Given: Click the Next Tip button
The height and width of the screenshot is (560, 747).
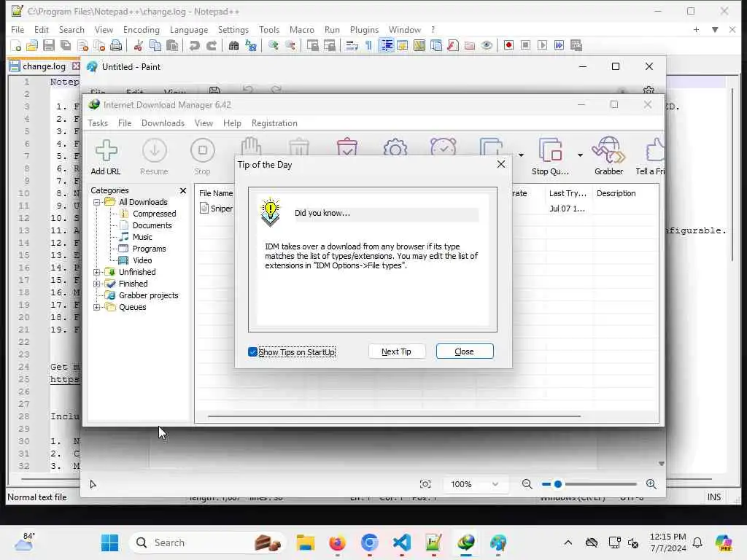Looking at the screenshot, I should point(396,351).
